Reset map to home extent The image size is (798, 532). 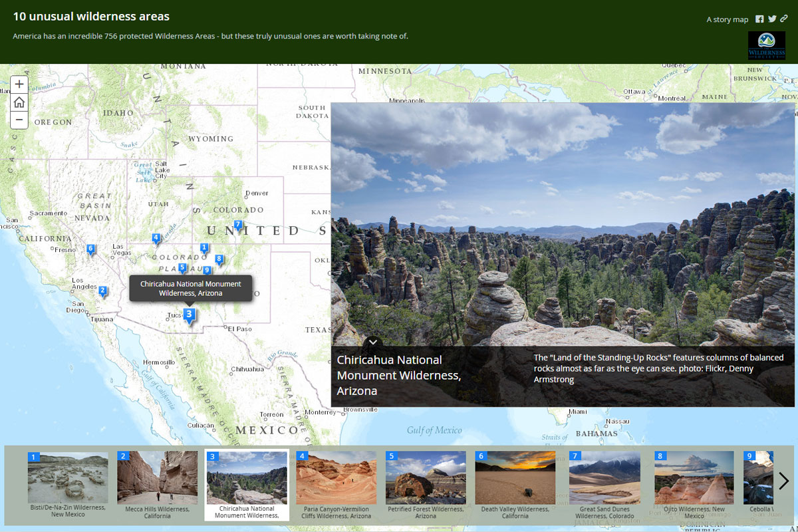19,102
